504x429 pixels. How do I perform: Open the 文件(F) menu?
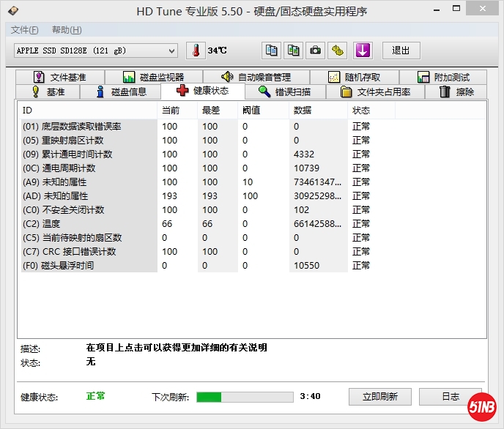[25, 30]
